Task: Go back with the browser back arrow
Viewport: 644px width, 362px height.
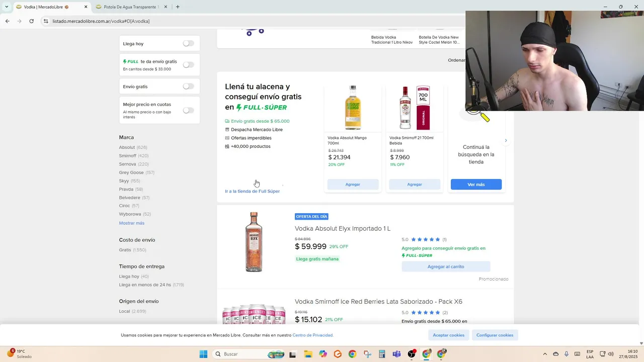Action: click(x=7, y=21)
